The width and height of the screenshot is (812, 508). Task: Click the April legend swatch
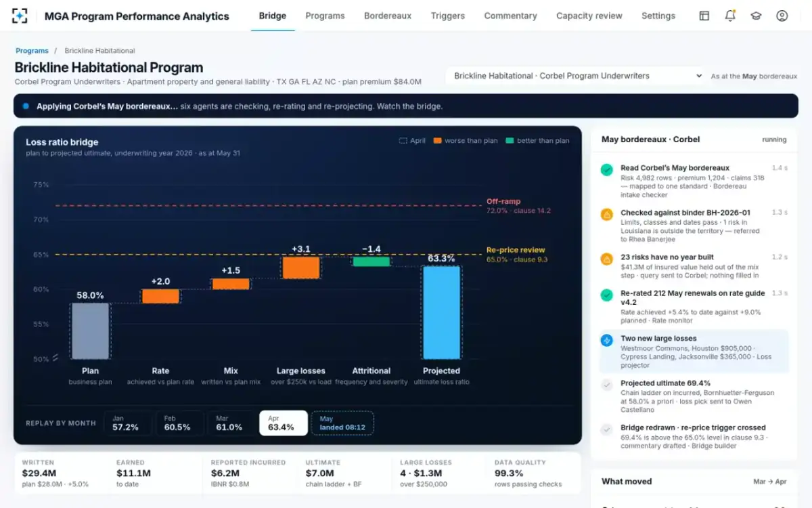[x=403, y=141]
